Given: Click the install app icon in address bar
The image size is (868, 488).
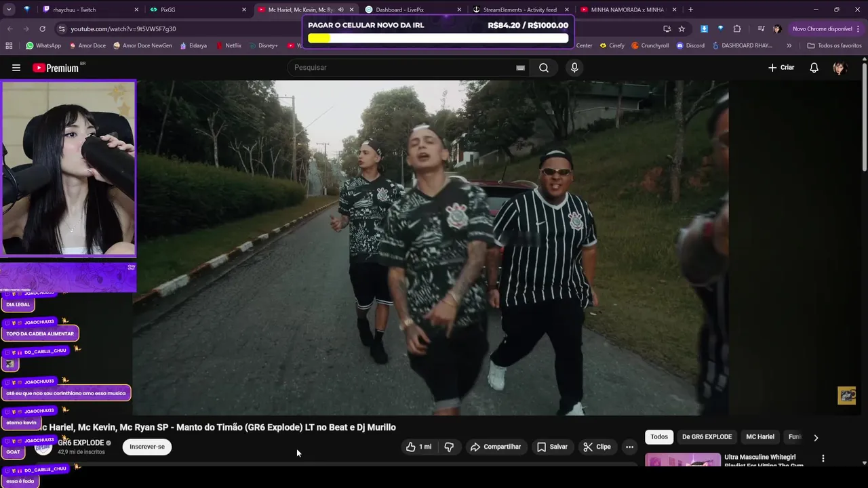Looking at the screenshot, I should (x=667, y=28).
